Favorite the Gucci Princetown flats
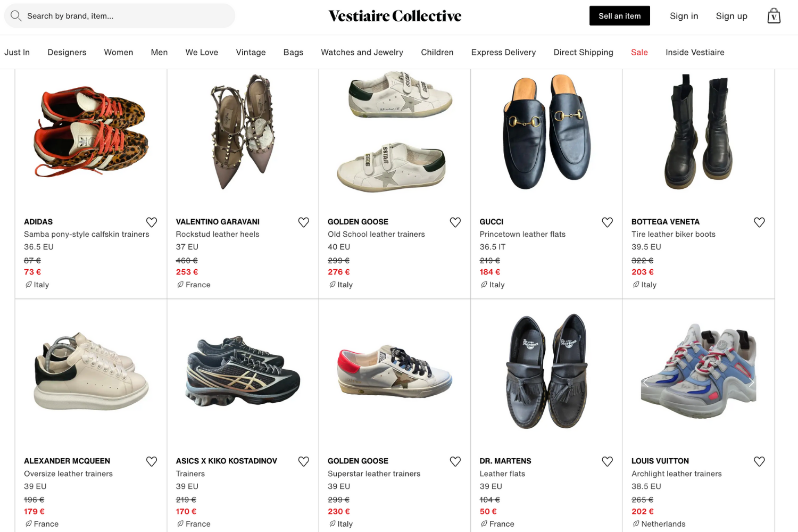Viewport: 798px width, 532px height. [x=607, y=222]
